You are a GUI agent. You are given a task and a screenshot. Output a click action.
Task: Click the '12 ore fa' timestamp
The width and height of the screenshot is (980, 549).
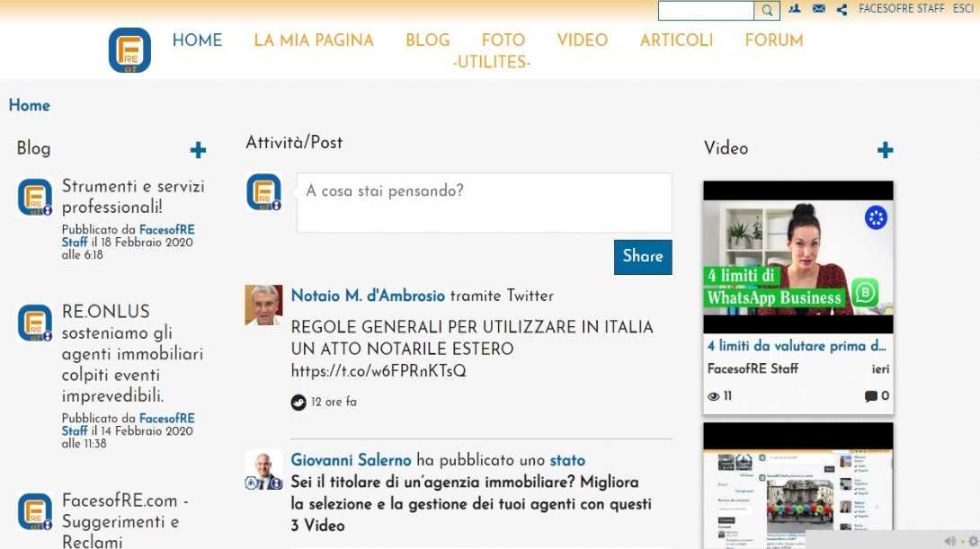click(334, 403)
